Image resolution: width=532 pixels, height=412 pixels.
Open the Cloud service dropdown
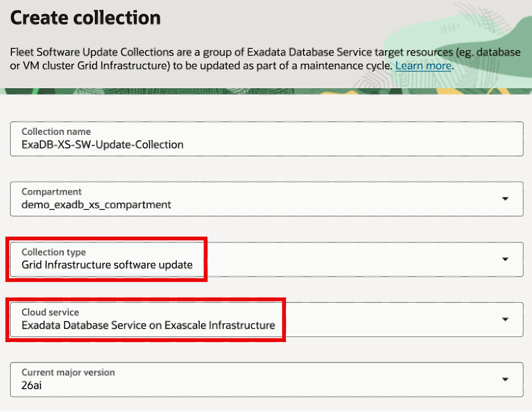click(267, 320)
